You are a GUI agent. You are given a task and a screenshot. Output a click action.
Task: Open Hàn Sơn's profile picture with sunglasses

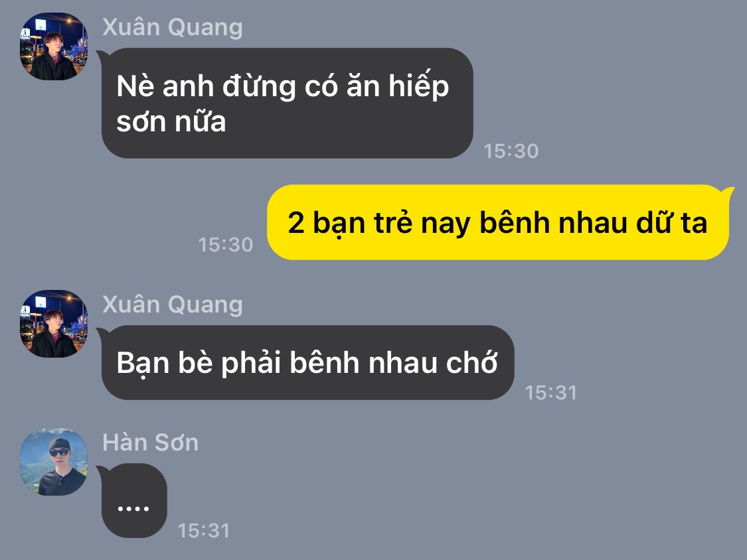pos(54,462)
